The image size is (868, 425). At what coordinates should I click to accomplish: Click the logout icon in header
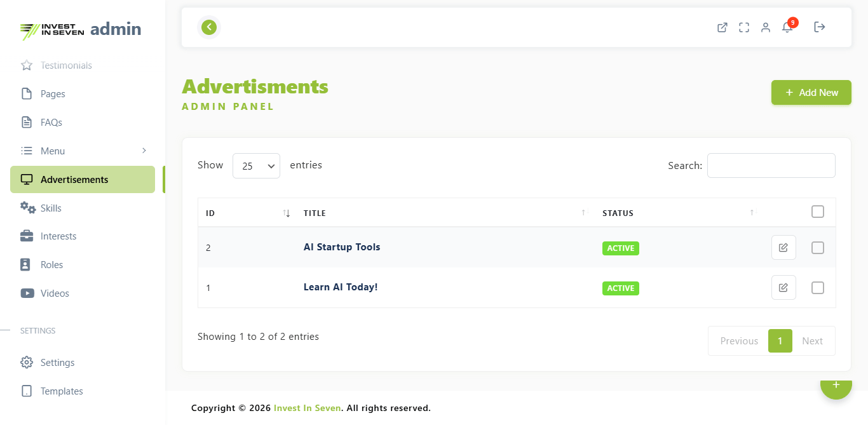(819, 27)
